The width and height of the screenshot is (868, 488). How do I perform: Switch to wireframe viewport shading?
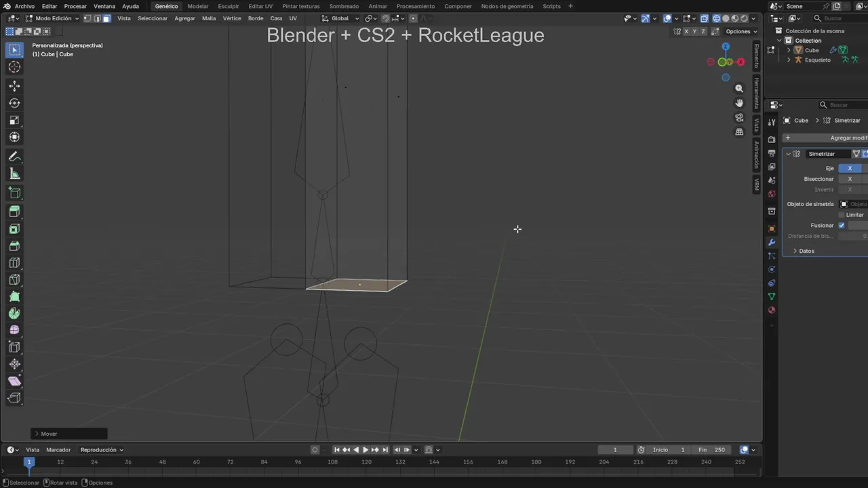pos(717,18)
